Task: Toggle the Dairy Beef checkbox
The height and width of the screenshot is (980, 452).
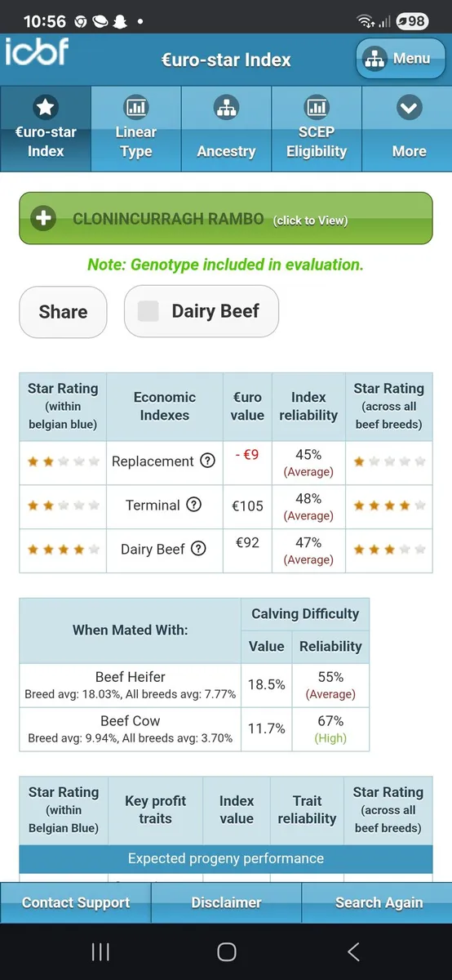Action: coord(148,311)
